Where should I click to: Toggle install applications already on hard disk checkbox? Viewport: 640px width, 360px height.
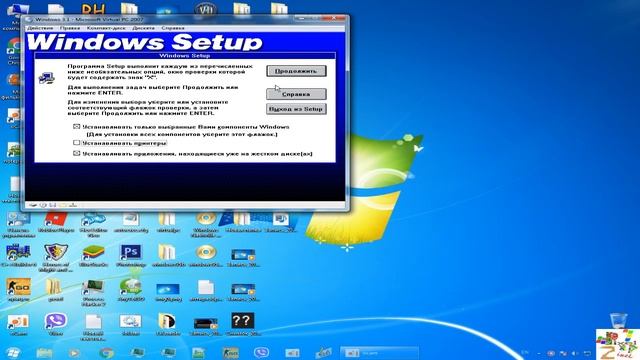tap(76, 153)
